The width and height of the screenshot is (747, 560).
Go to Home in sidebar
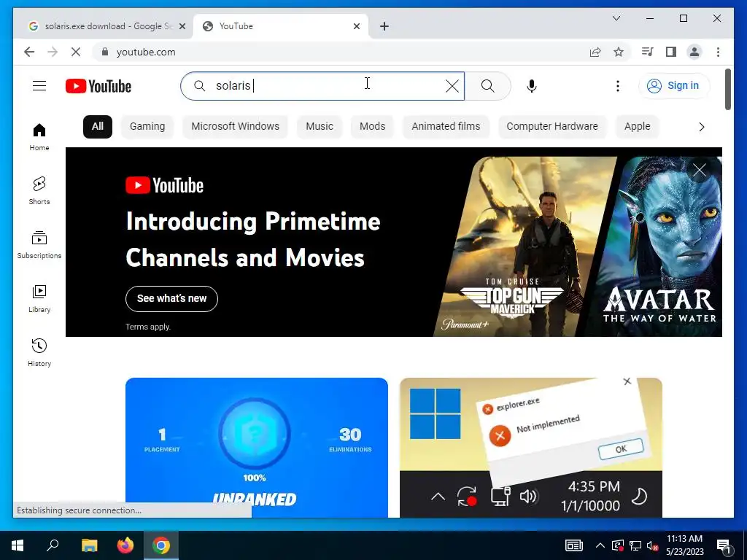[x=39, y=137]
